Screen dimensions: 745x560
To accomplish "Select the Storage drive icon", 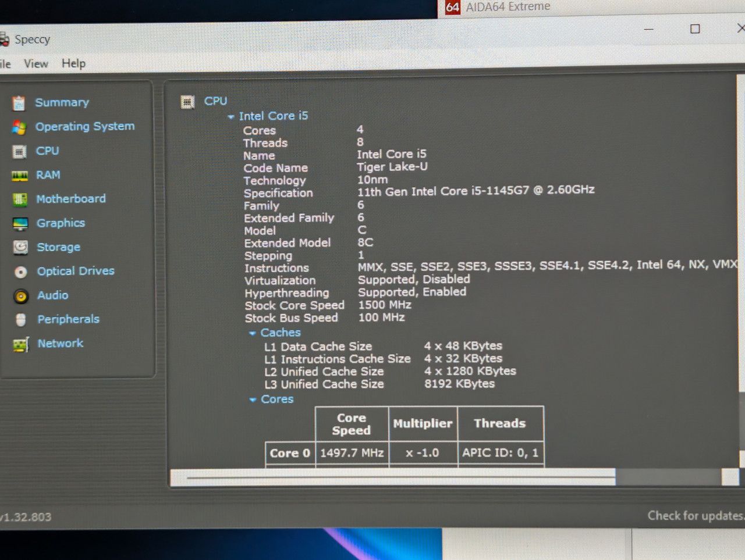I will pos(20,248).
